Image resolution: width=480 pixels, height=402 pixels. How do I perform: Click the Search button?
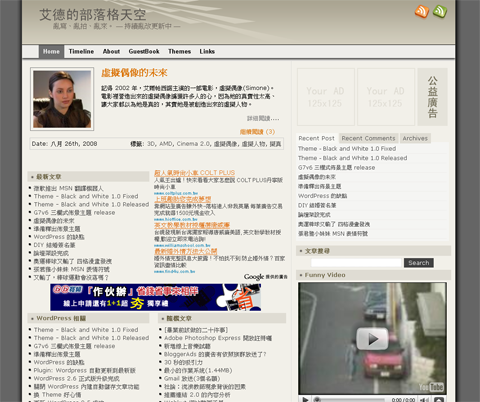point(419,263)
